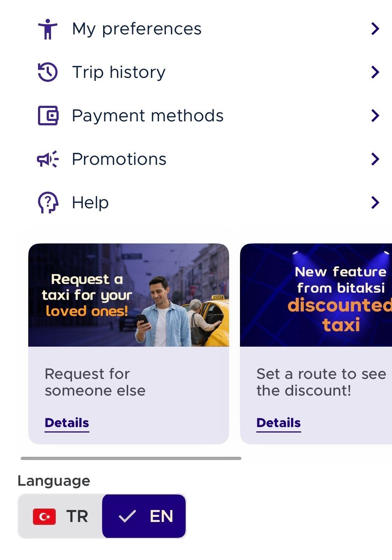Click the My preferences accessibility person icon
The height and width of the screenshot is (560, 392).
click(47, 29)
